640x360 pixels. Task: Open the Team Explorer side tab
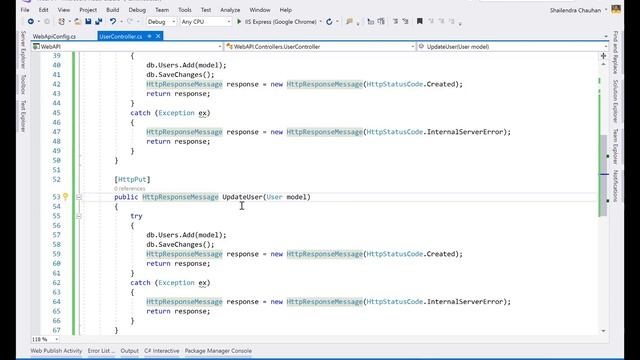616,146
